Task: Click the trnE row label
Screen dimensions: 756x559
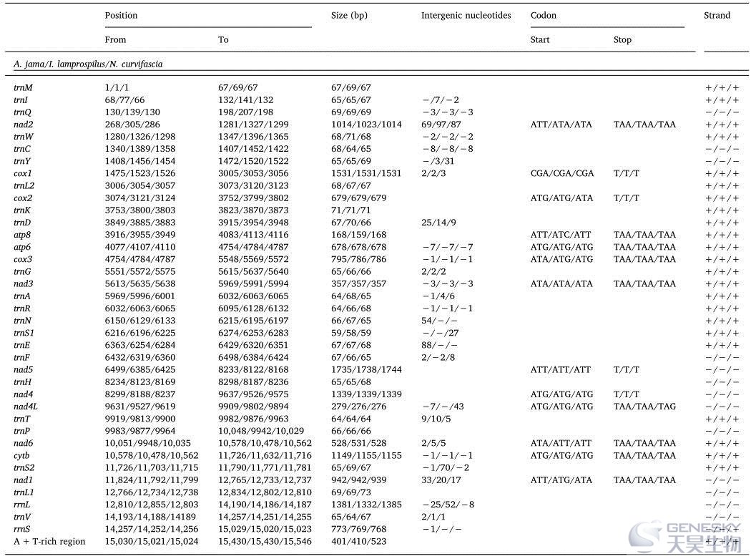Action: pos(21,345)
